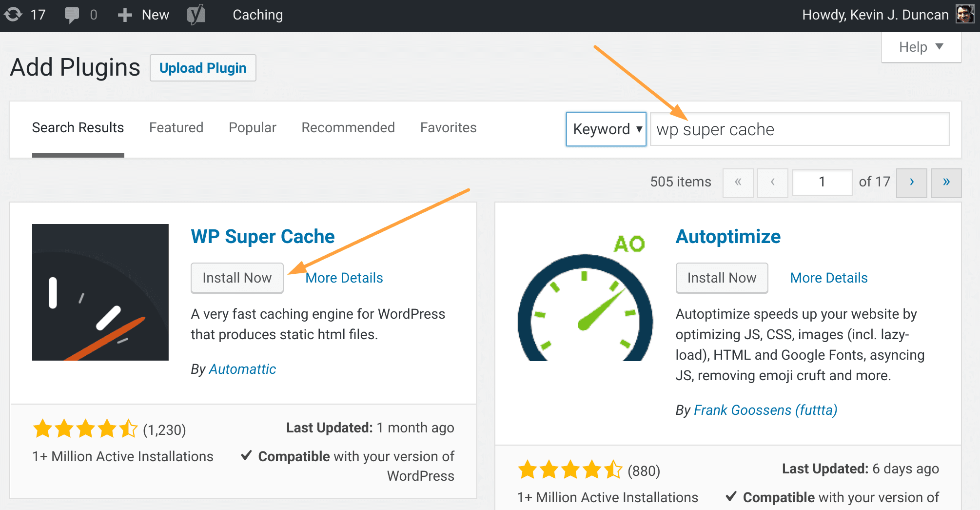Viewport: 980px width, 510px height.
Task: Click WP Super Cache '1+ Million Active Installations'
Action: coord(123,457)
